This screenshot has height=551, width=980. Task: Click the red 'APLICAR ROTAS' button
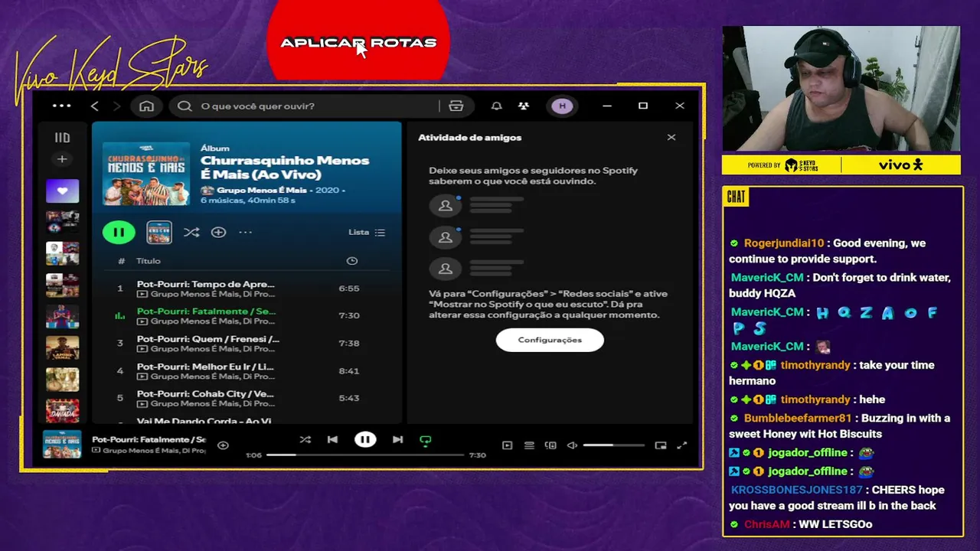click(358, 40)
